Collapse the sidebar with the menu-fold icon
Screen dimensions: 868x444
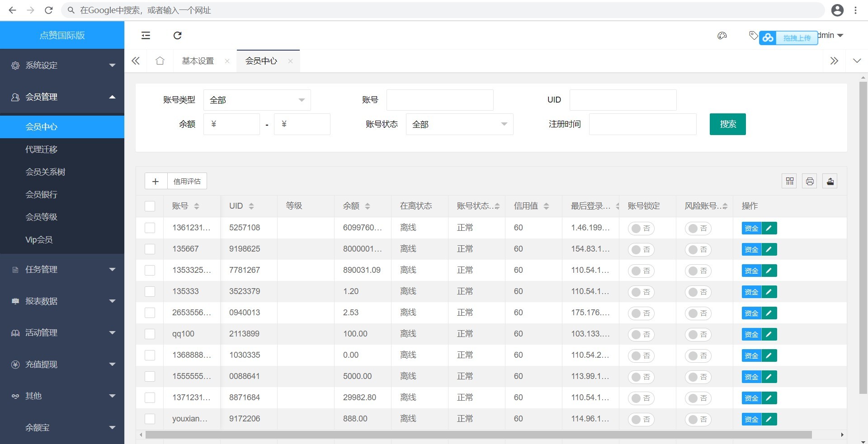click(146, 35)
